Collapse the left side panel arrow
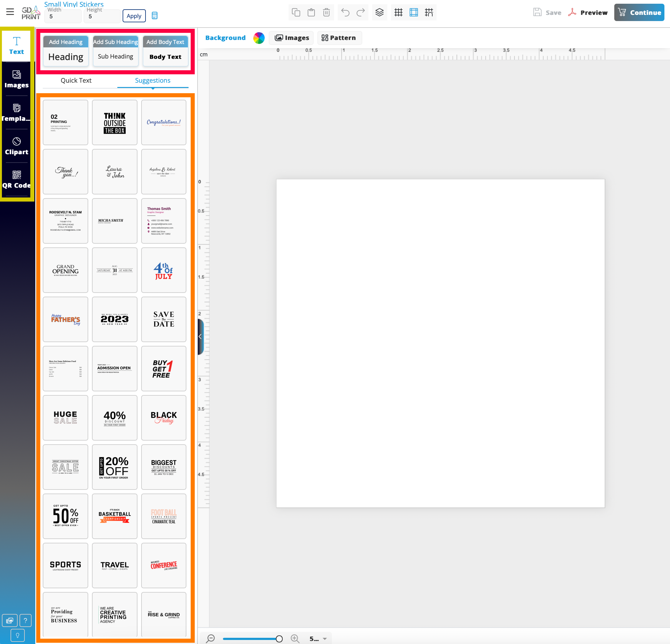 pyautogui.click(x=200, y=336)
